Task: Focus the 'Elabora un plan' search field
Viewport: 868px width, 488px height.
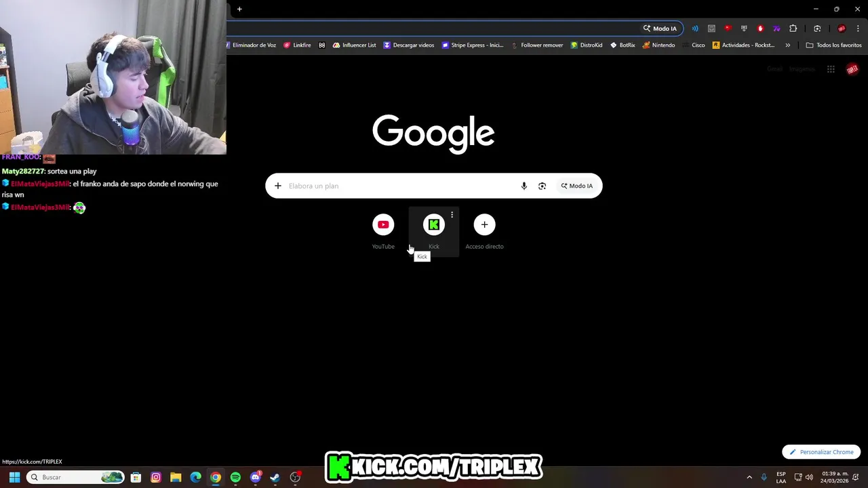Action: (400, 186)
